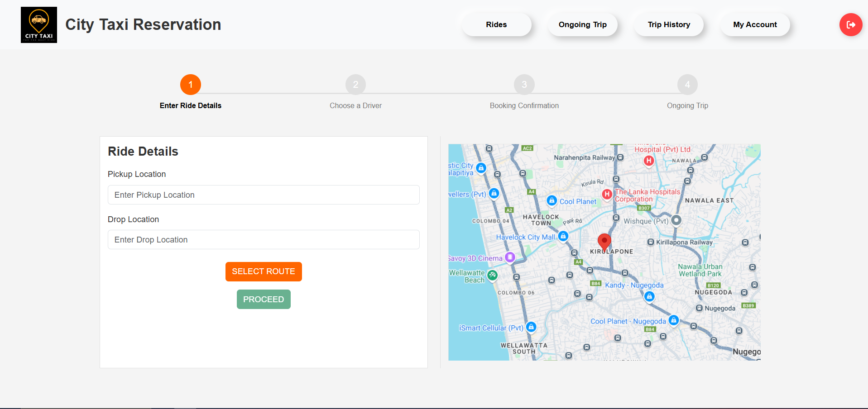Go to Ongoing Trip page
868x409 pixels.
tap(582, 25)
